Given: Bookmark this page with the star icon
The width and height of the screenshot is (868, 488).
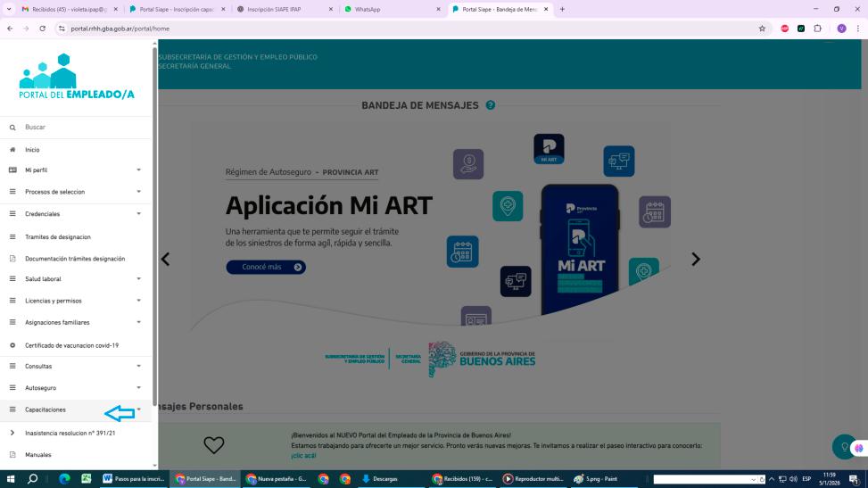Looking at the screenshot, I should [x=762, y=29].
